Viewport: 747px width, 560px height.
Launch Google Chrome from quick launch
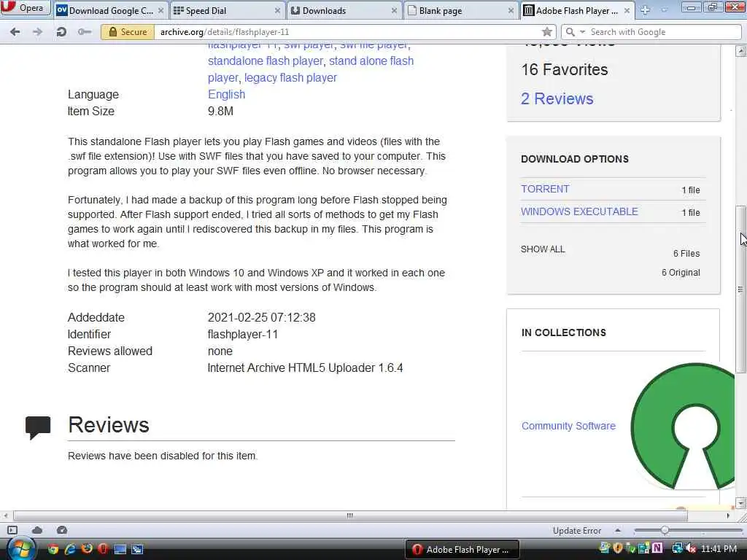point(53,549)
